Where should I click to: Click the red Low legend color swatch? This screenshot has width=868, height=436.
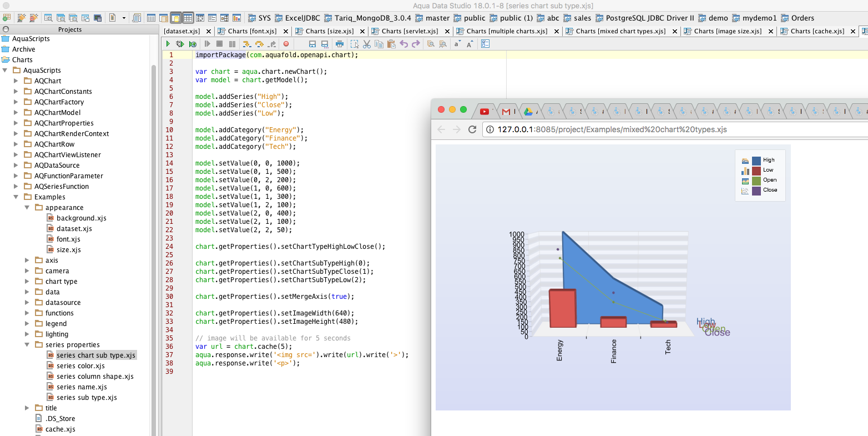point(756,171)
